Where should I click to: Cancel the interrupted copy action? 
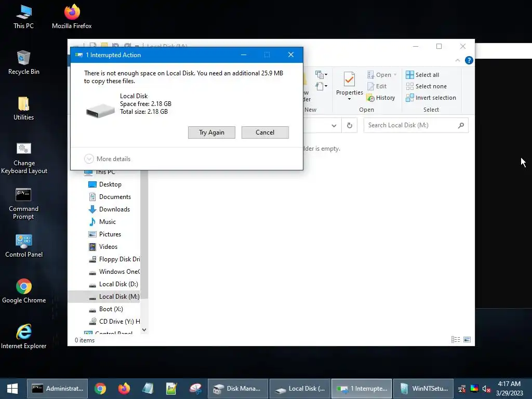click(x=265, y=132)
